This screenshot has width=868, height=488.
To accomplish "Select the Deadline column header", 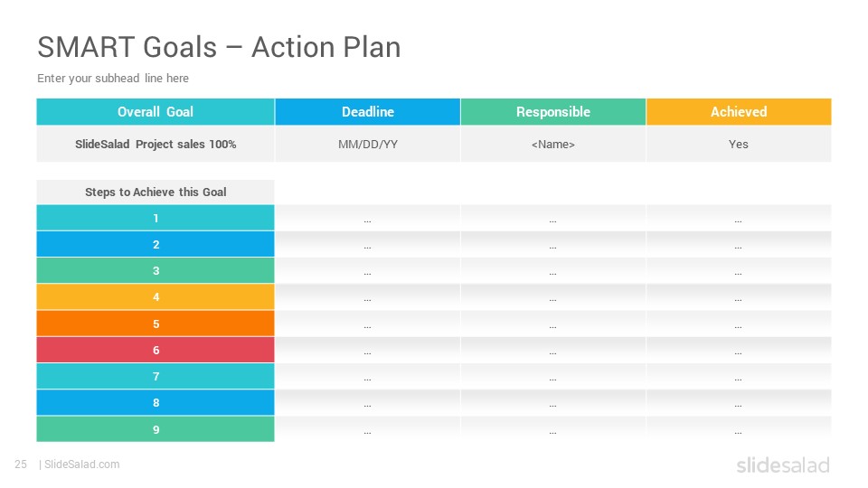I will [x=368, y=112].
